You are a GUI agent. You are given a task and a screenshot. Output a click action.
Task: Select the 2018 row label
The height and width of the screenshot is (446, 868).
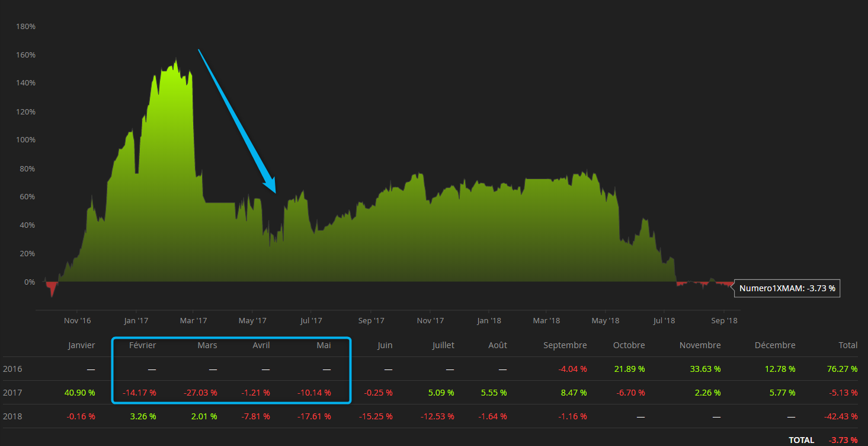click(x=12, y=416)
